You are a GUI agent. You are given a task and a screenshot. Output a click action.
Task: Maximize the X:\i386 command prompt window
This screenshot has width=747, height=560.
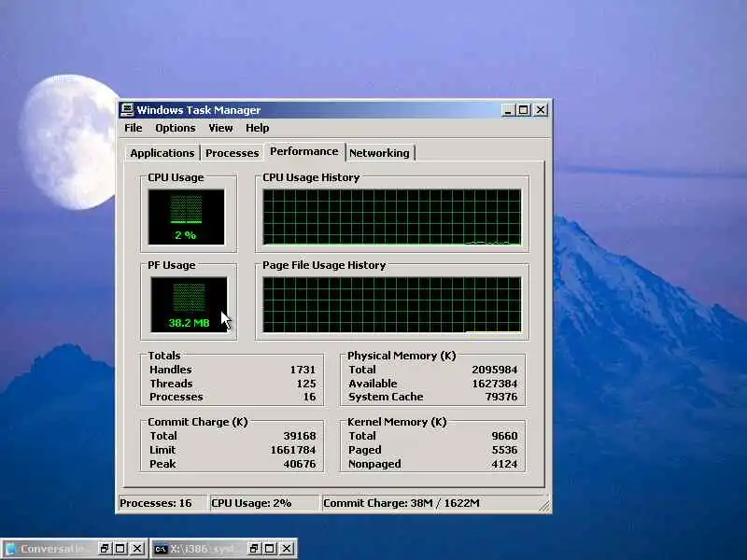[x=270, y=549]
